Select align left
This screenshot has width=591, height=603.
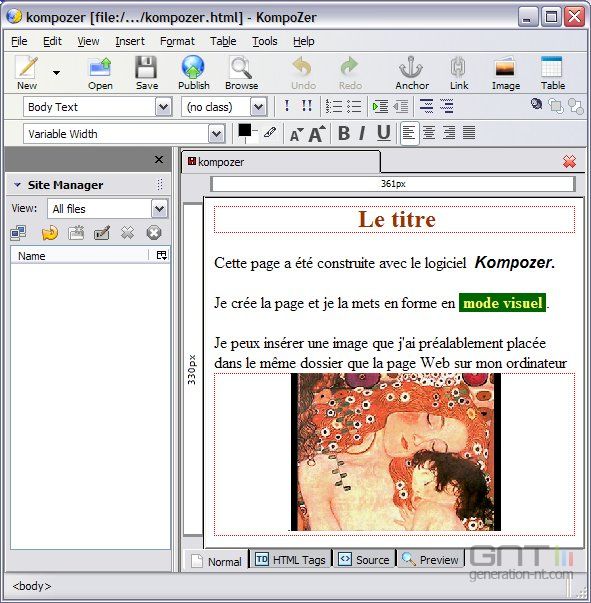tap(409, 133)
